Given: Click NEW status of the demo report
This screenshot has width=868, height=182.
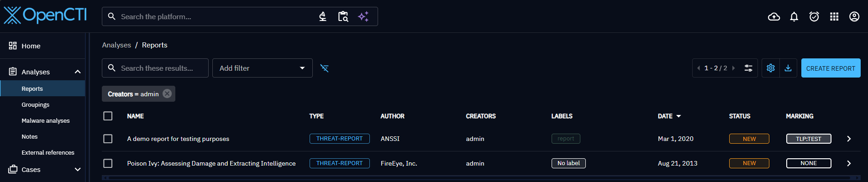Looking at the screenshot, I should [x=749, y=139].
